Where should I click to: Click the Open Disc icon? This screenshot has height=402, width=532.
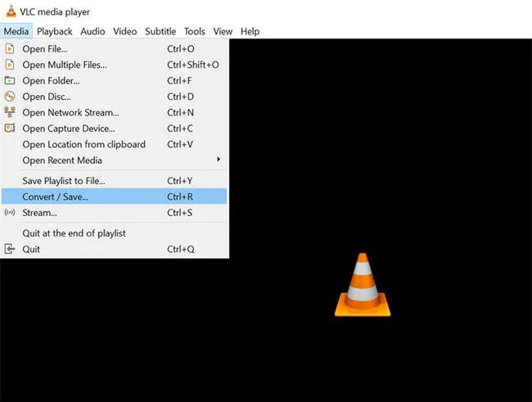10,97
